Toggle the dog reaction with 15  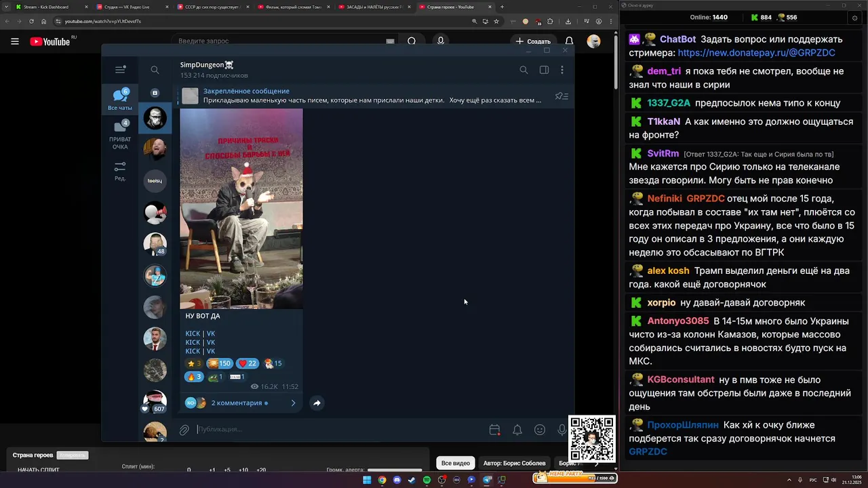[x=273, y=364]
